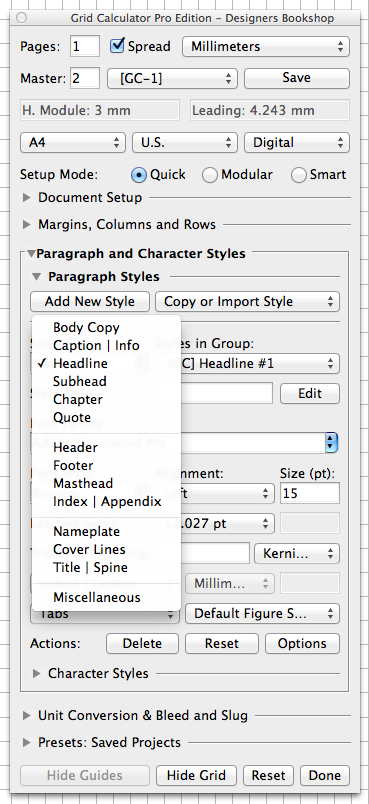Open the [GC-1] master dropdown

click(172, 78)
